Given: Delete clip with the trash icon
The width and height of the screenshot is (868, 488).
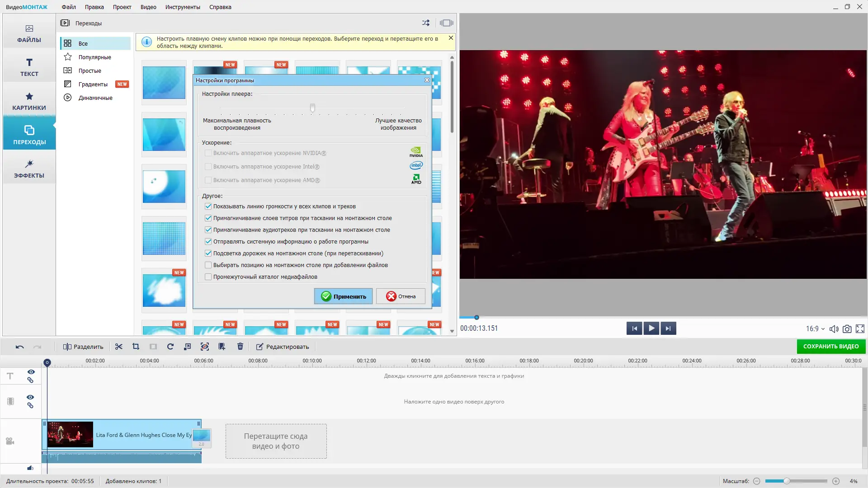Looking at the screenshot, I should pos(240,347).
